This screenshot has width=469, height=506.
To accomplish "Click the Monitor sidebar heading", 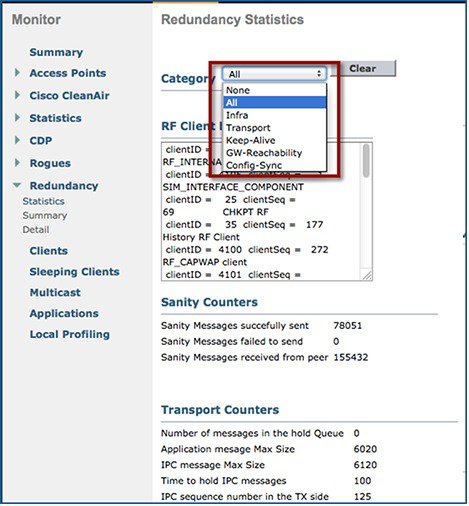I will [36, 20].
